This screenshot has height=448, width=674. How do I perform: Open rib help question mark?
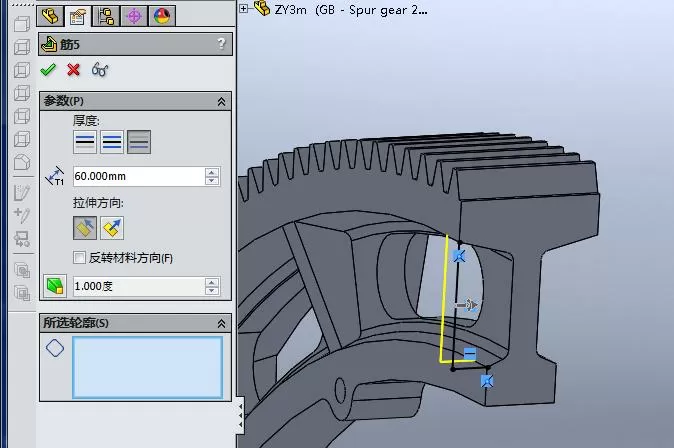(221, 43)
